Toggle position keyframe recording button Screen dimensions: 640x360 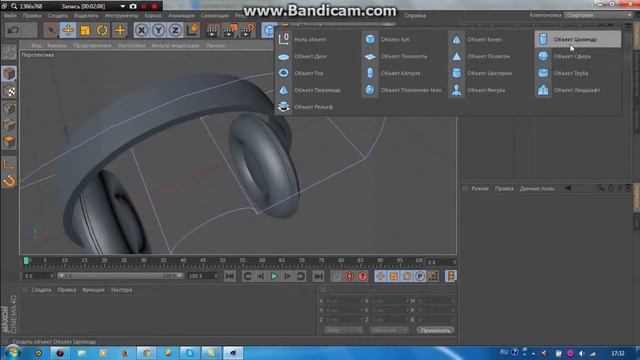click(x=380, y=276)
